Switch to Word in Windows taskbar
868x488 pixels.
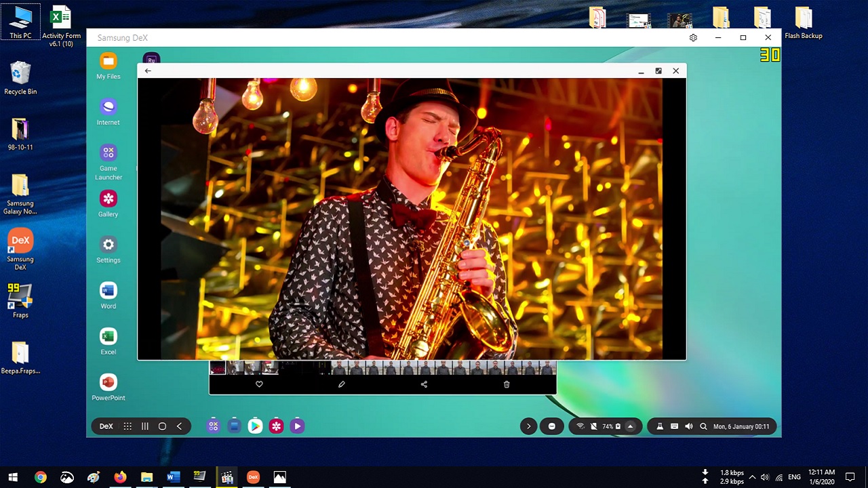[173, 477]
